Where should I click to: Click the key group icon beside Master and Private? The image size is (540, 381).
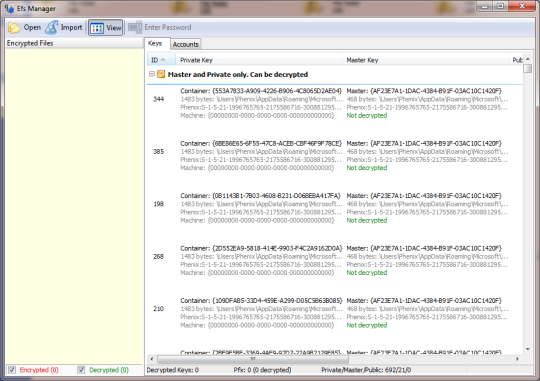(161, 74)
